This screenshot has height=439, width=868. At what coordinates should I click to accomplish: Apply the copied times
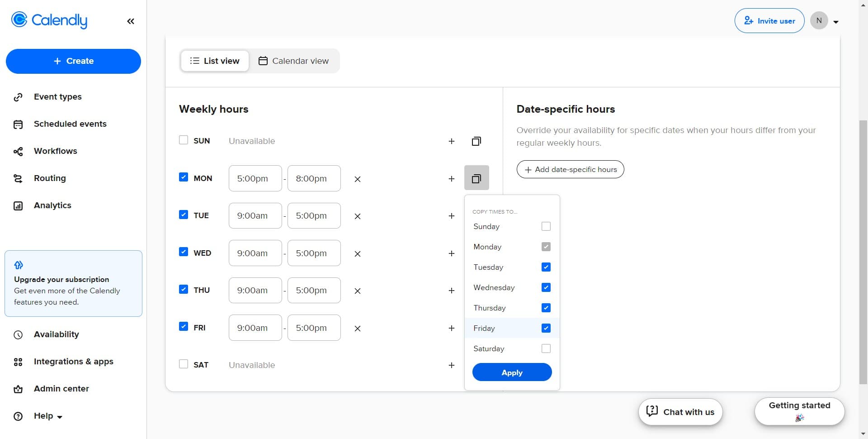(512, 372)
